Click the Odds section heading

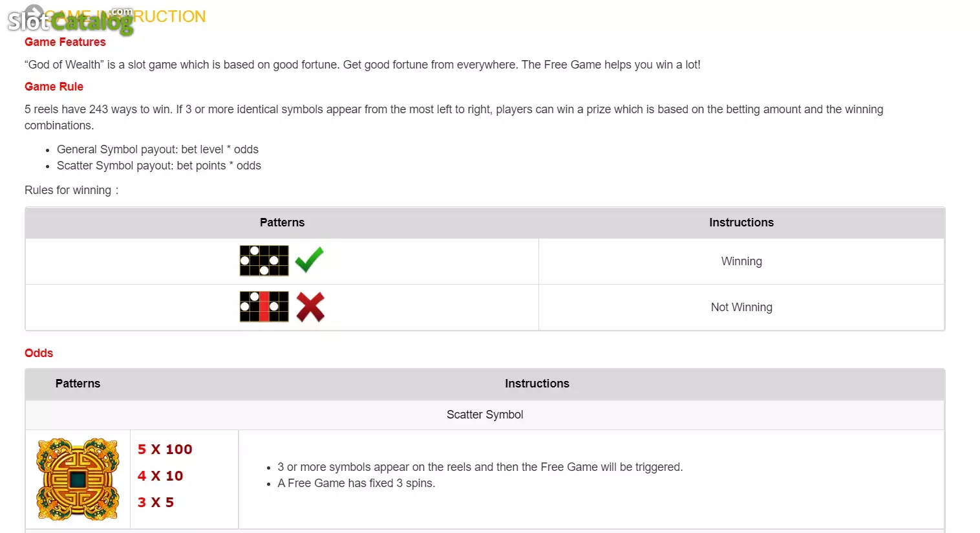(39, 353)
